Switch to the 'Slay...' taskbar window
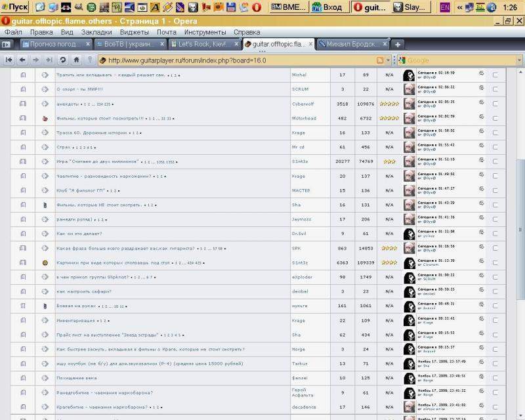Image resolution: width=525 pixels, height=420 pixels. pos(412,7)
